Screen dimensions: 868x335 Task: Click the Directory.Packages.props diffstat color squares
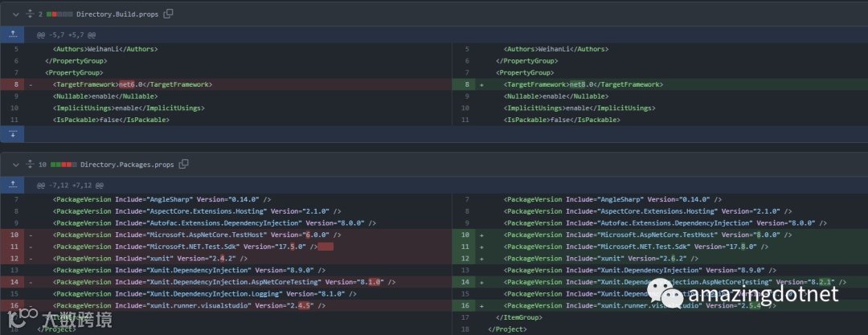pos(63,164)
